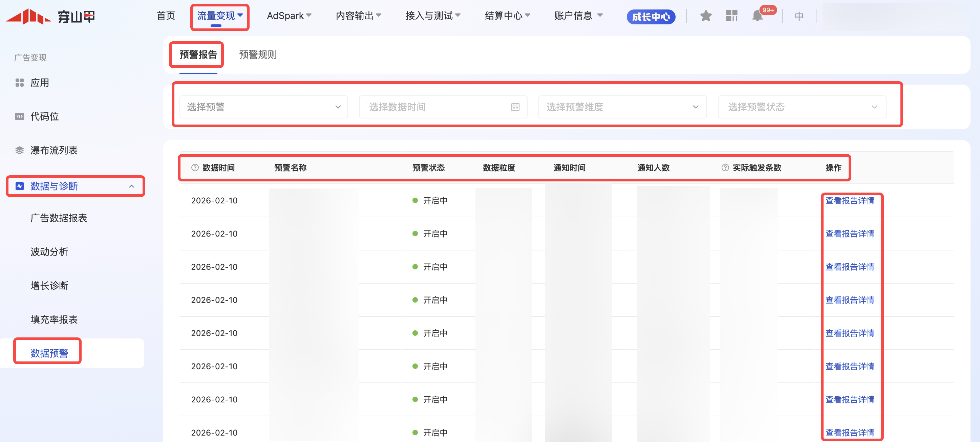This screenshot has height=442, width=980.
Task: Switch language with the 中 icon
Action: [799, 16]
